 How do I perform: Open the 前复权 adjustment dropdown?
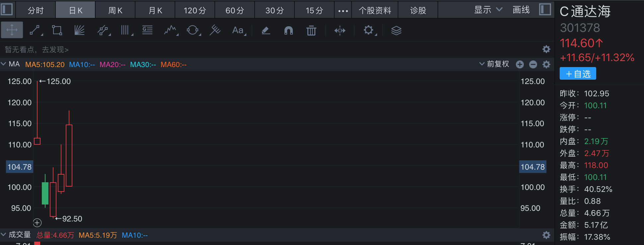pos(494,64)
